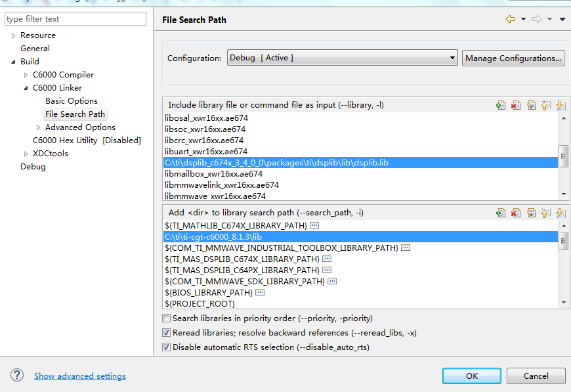Click the back navigation arrow icon

[x=510, y=20]
